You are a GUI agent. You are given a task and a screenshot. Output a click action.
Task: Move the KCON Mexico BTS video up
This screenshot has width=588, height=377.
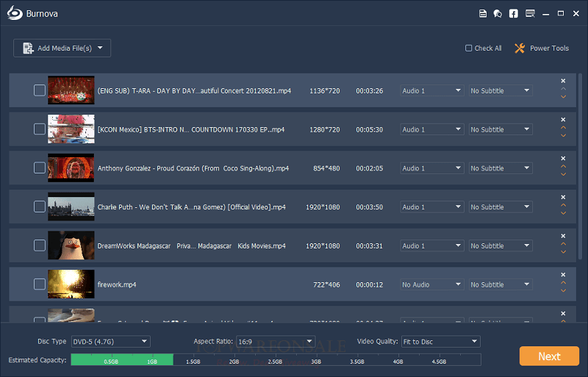click(563, 128)
